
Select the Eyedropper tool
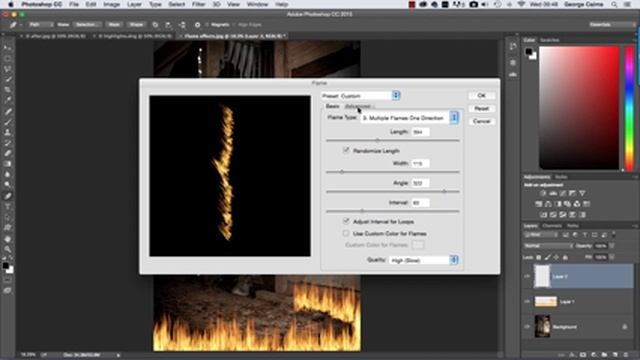point(7,100)
